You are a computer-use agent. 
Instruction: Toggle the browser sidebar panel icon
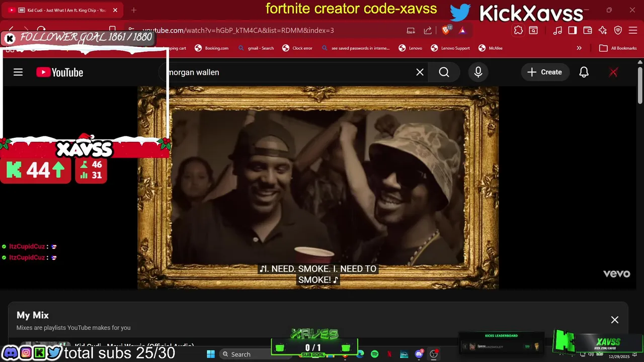(x=573, y=30)
